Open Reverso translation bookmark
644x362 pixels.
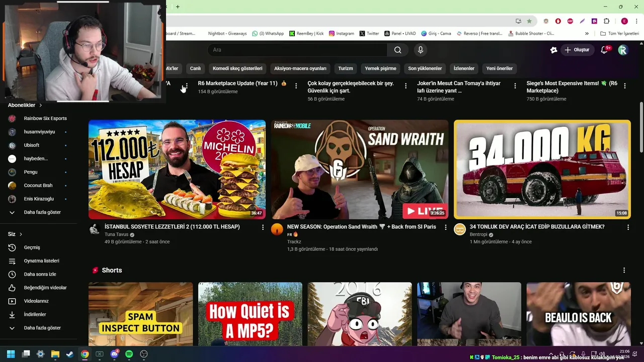[x=479, y=34]
